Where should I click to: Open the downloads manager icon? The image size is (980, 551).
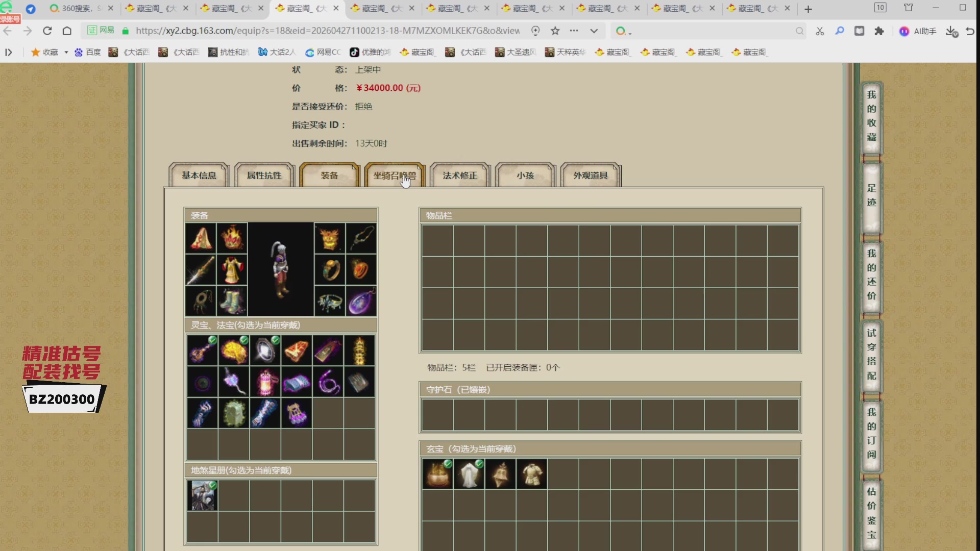pyautogui.click(x=951, y=31)
